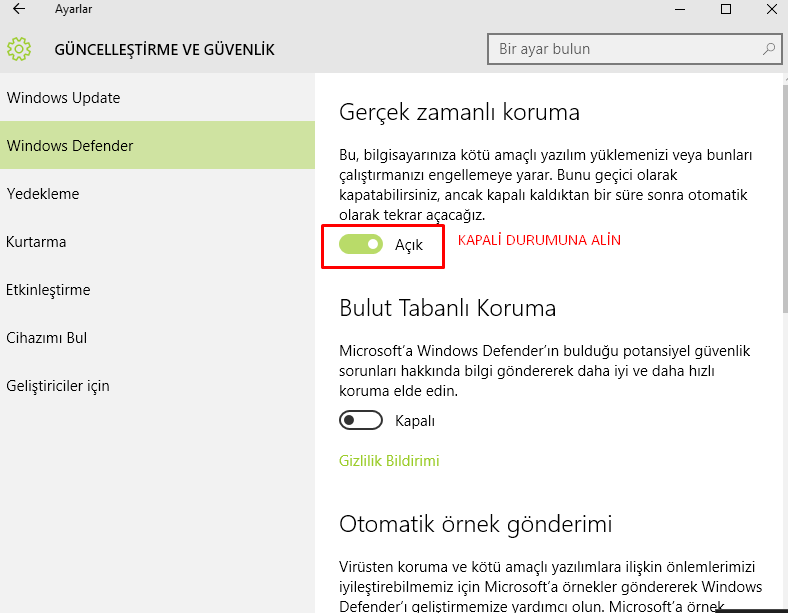The width and height of the screenshot is (788, 613).
Task: Enable Bulut Tabanlı Koruma toggle
Action: click(x=361, y=421)
